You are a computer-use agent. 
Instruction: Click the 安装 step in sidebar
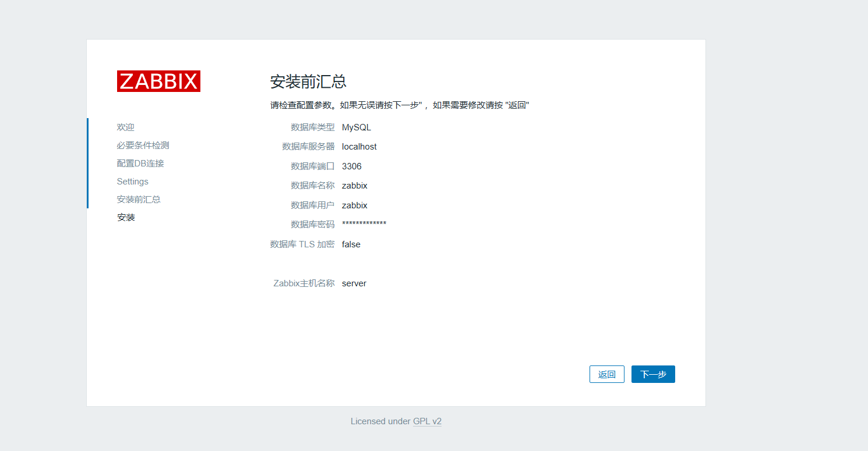tap(126, 218)
